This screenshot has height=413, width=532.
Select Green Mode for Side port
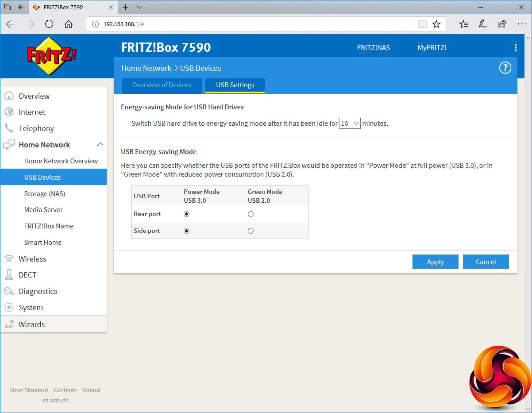[251, 231]
